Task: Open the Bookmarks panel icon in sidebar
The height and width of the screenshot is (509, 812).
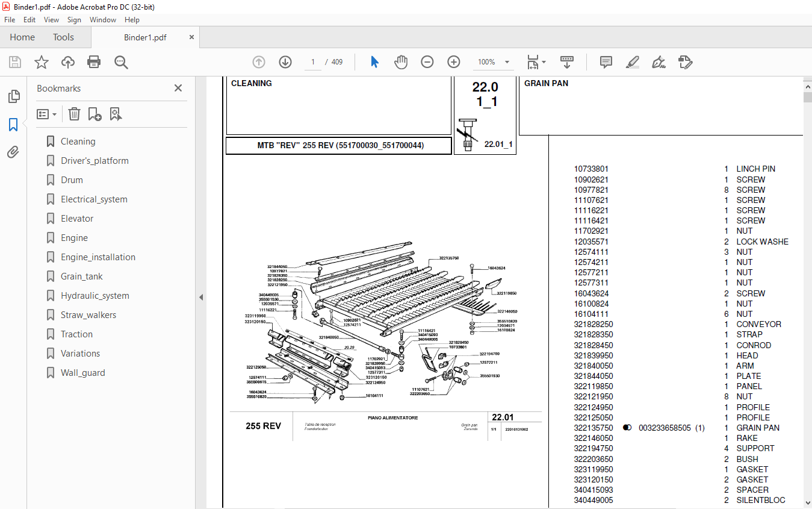Action: tap(13, 125)
